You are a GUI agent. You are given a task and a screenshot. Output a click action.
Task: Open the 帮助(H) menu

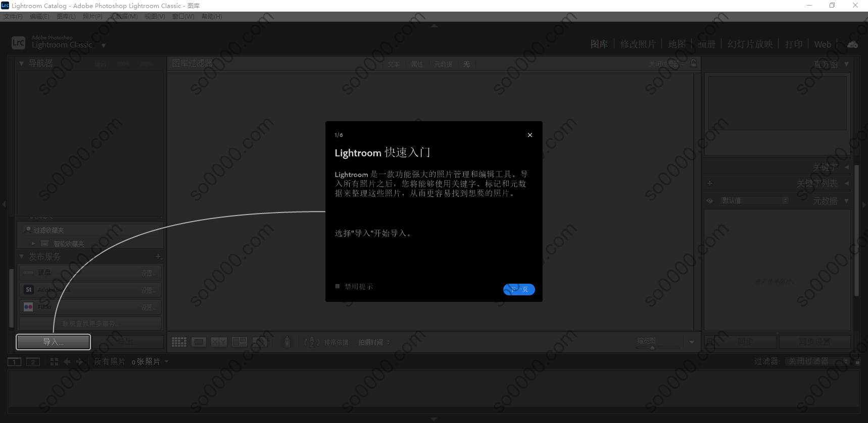pos(212,16)
